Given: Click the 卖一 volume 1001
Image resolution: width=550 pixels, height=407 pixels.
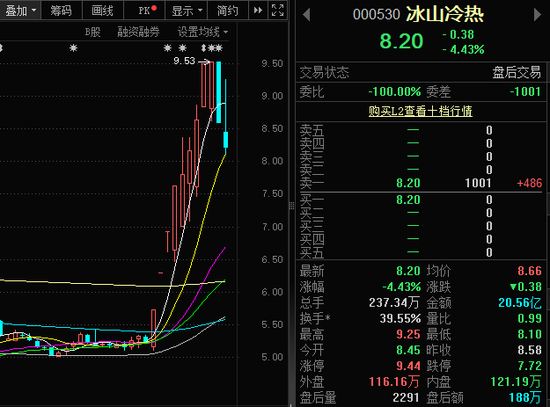Looking at the screenshot, I should click(478, 183).
